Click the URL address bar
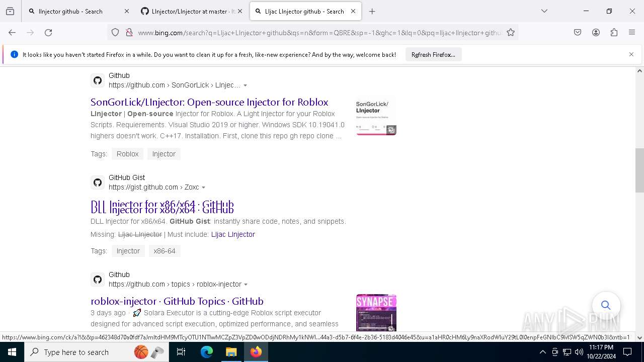Screen dimensions: 644x362 click(x=319, y=32)
